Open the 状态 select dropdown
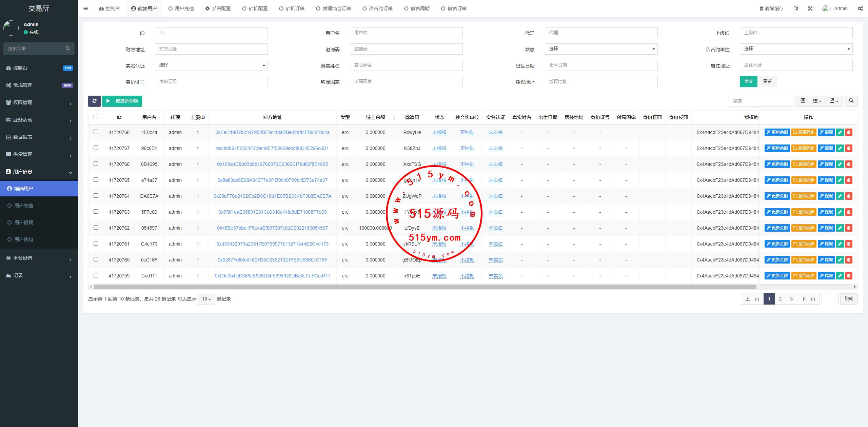Image resolution: width=868 pixels, height=427 pixels. point(601,49)
